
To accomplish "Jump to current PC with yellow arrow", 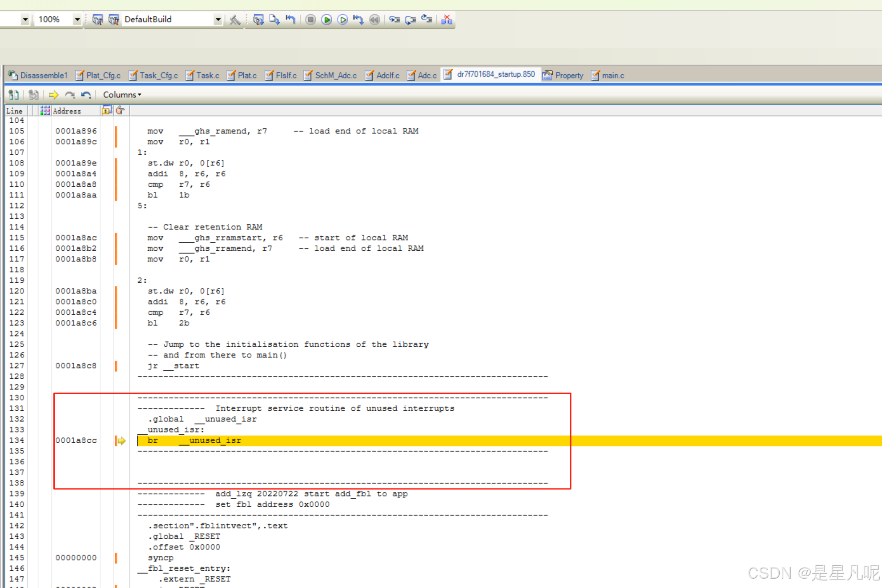I will 53,95.
